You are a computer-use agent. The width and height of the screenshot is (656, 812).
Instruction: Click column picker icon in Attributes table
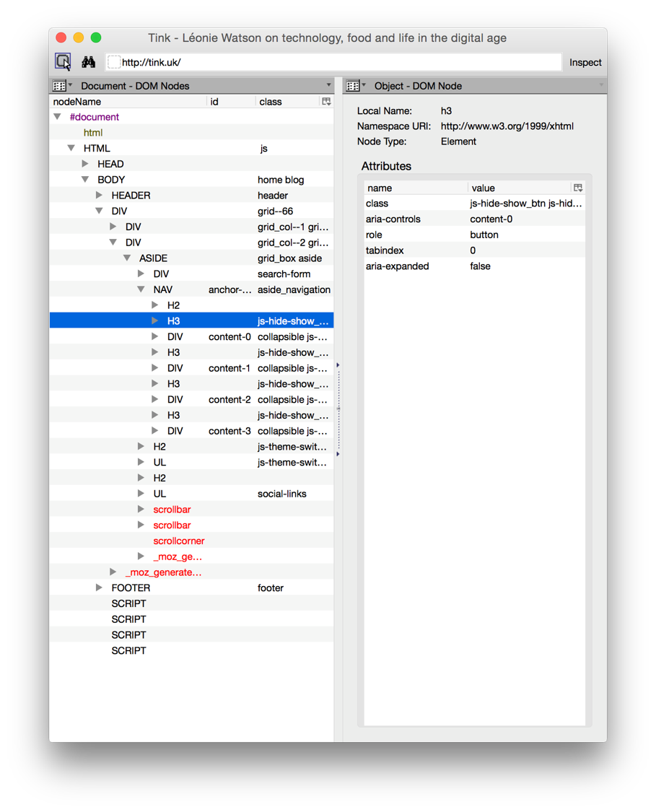pos(578,188)
